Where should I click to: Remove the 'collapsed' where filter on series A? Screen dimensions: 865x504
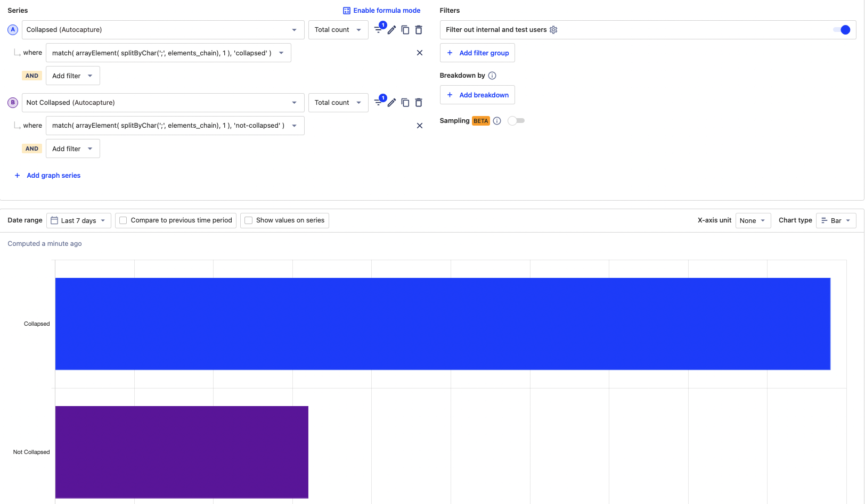(x=420, y=53)
